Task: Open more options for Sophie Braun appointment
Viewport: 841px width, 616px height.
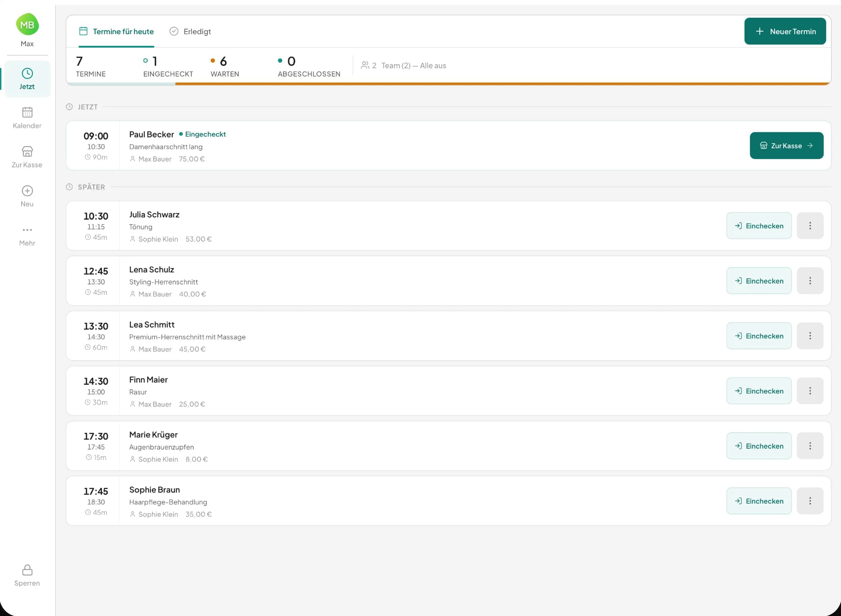Action: [x=810, y=501]
